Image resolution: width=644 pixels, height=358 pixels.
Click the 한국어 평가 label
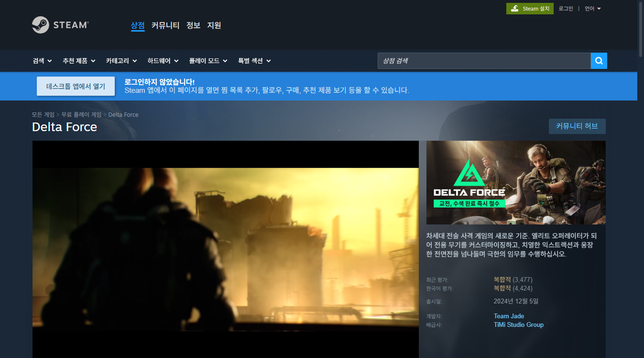pyautogui.click(x=440, y=289)
